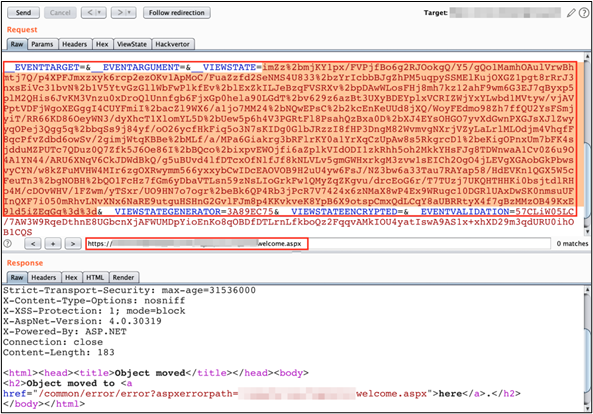Click the Request section heading
Viewport: 593px width, 414px height.
click(x=22, y=29)
